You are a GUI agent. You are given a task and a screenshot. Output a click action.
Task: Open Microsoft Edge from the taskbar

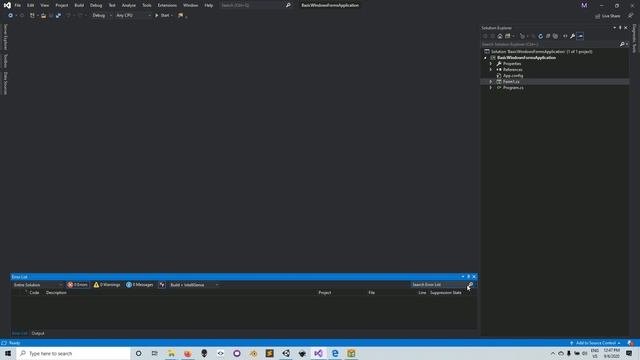(335, 353)
